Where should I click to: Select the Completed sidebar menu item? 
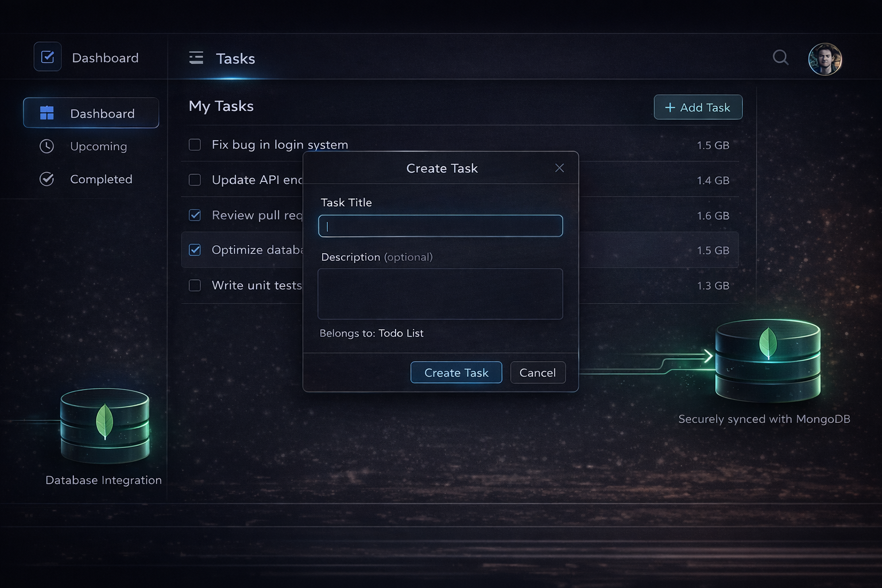101,179
